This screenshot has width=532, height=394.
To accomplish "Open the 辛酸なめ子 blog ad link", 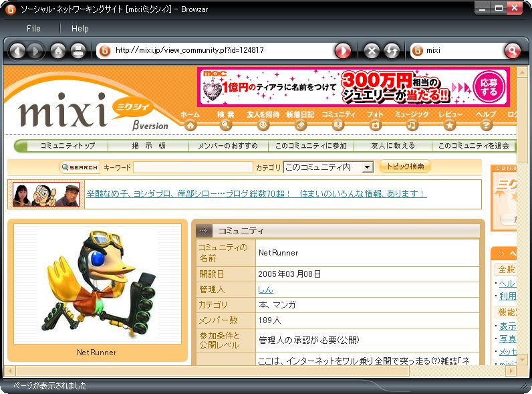I will (x=257, y=194).
